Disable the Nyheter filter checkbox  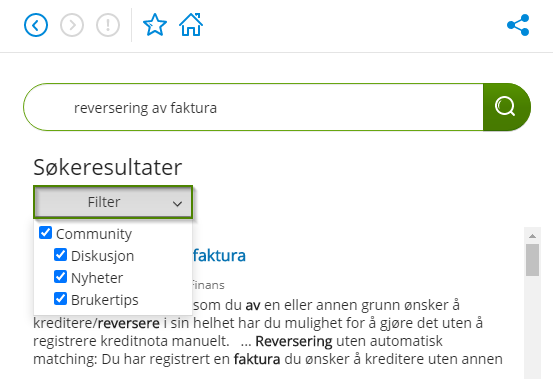coord(60,277)
